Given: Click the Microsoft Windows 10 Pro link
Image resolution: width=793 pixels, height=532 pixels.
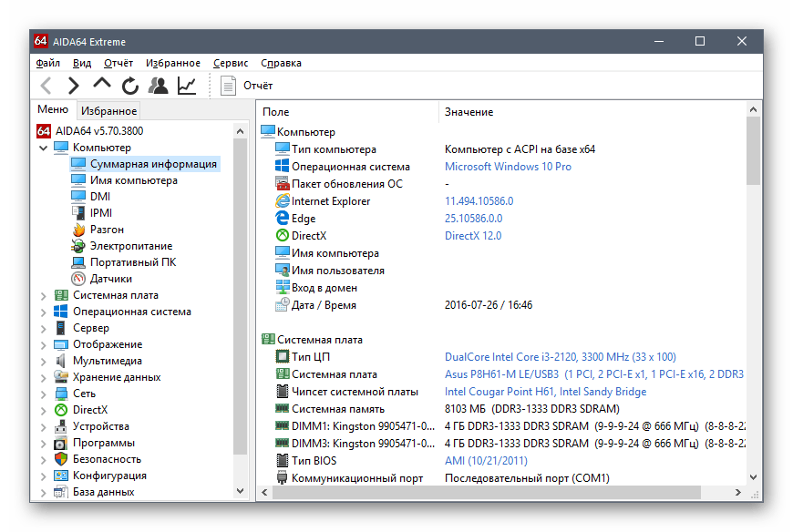Looking at the screenshot, I should pyautogui.click(x=508, y=167).
